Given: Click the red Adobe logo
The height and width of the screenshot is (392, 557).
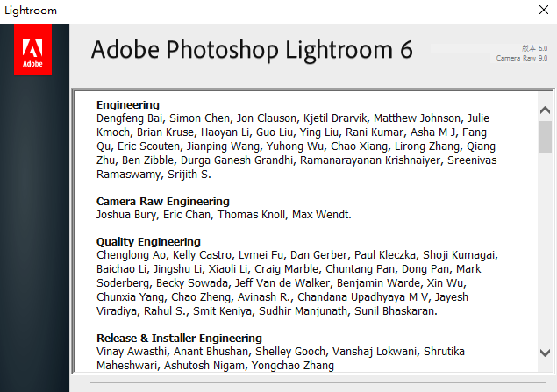Looking at the screenshot, I should coord(33,49).
